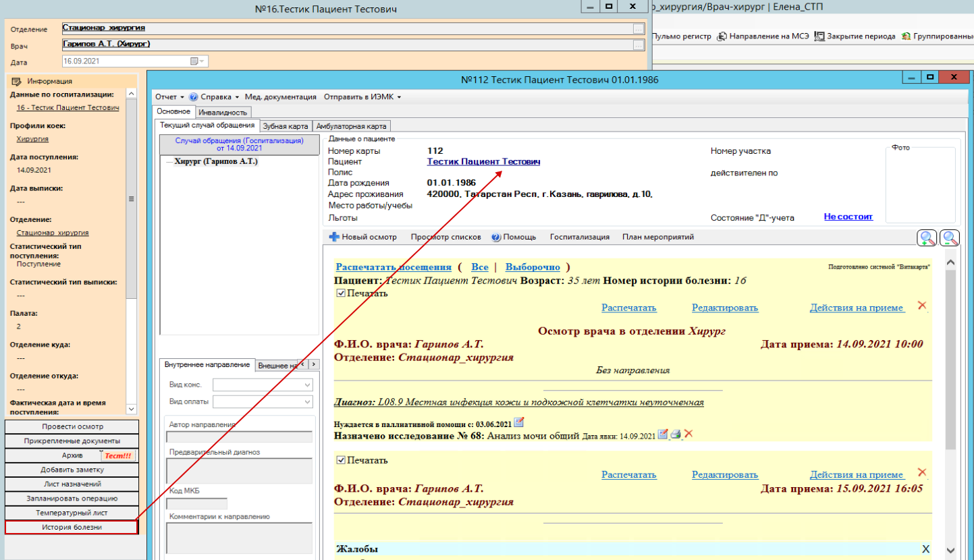Open Просмотр списков toolbar item

coord(445,237)
